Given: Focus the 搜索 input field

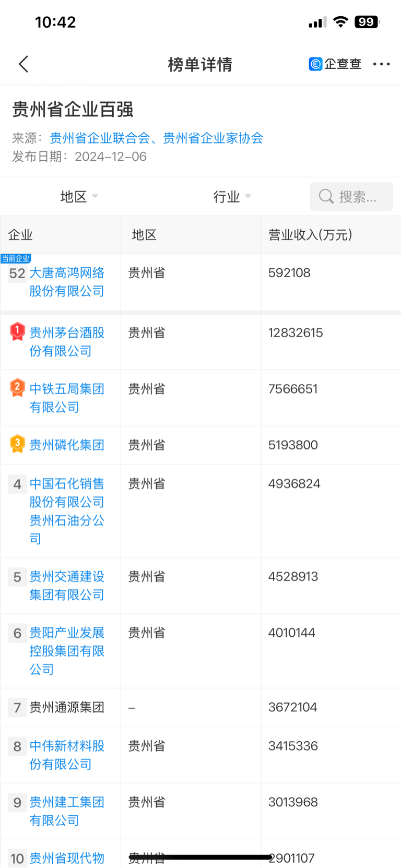Looking at the screenshot, I should pyautogui.click(x=351, y=197).
